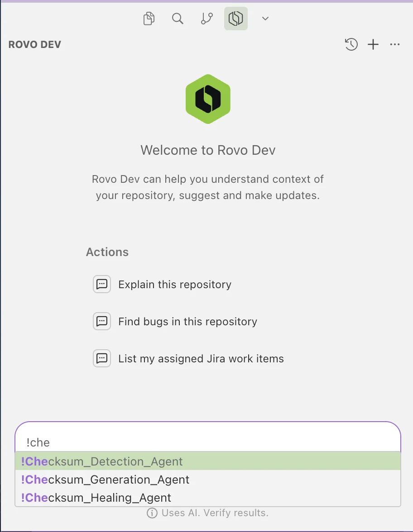The width and height of the screenshot is (413, 532).
Task: Click the Actions section heading
Action: pyautogui.click(x=107, y=252)
